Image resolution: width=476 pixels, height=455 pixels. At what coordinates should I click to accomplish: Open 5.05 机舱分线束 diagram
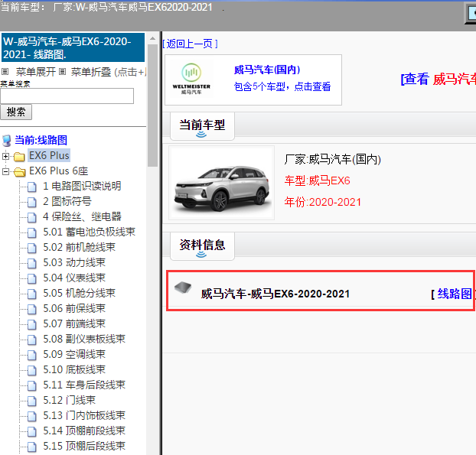[80, 294]
